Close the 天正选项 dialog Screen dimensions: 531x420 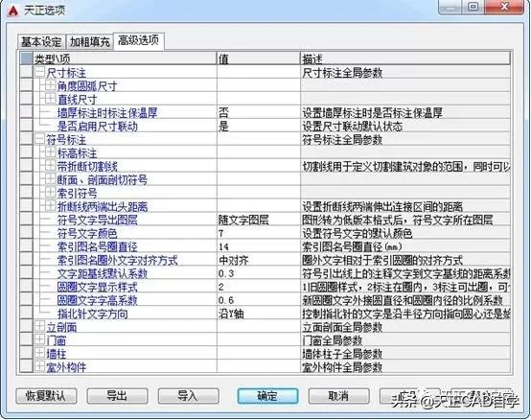[x=504, y=7]
